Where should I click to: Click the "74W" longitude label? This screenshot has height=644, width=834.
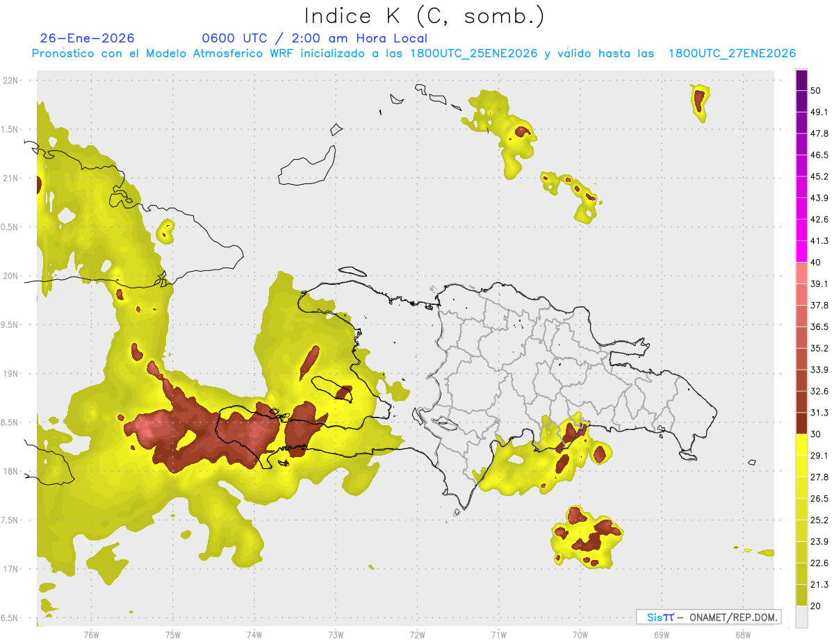[x=254, y=634]
